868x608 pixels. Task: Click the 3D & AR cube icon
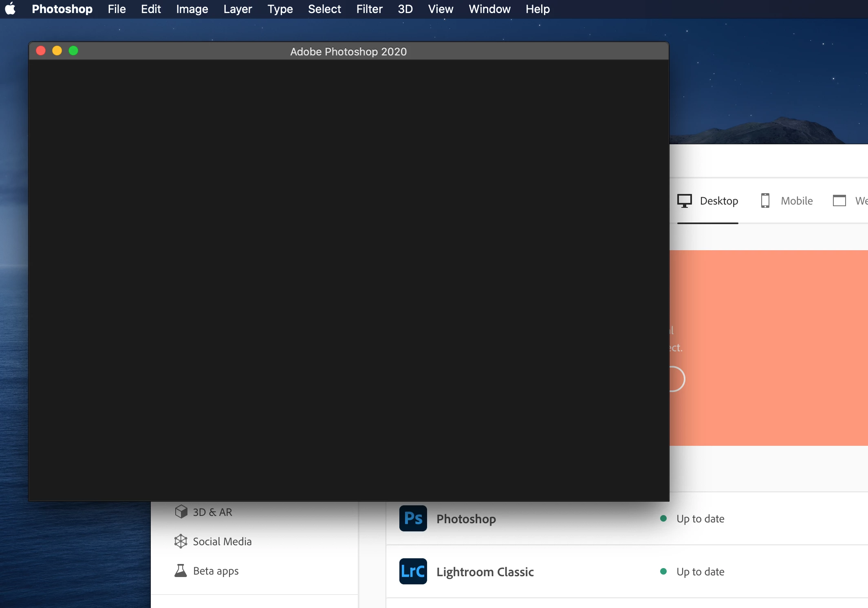[x=181, y=511]
